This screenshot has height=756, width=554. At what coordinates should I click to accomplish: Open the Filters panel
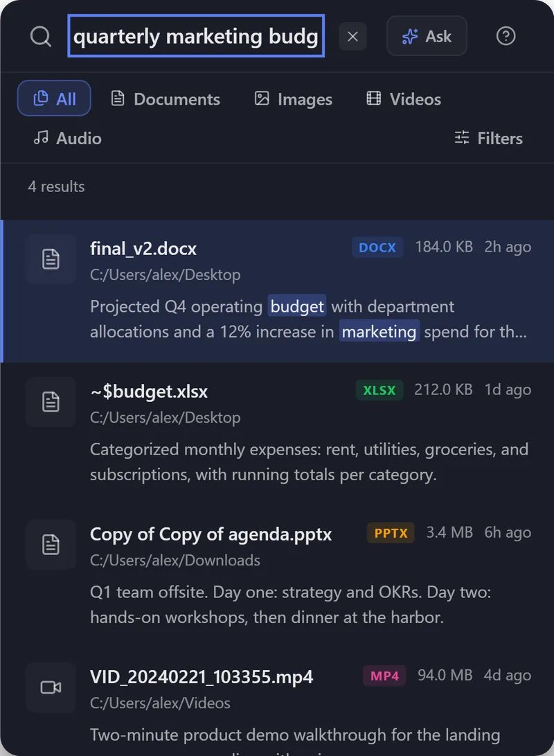[x=488, y=139]
